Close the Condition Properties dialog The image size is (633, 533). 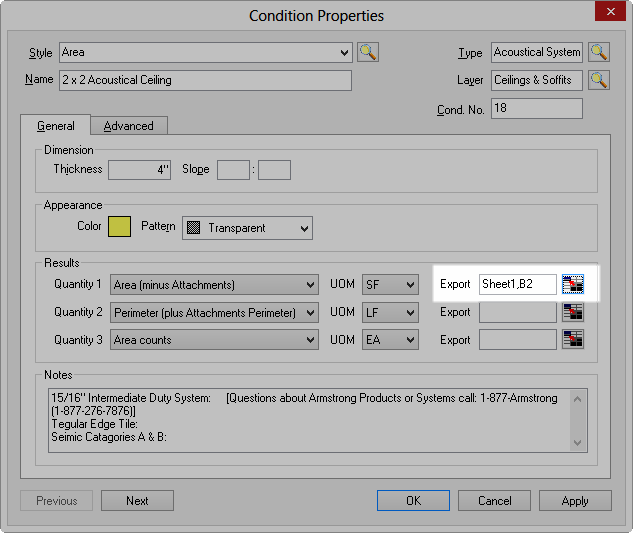[610, 11]
